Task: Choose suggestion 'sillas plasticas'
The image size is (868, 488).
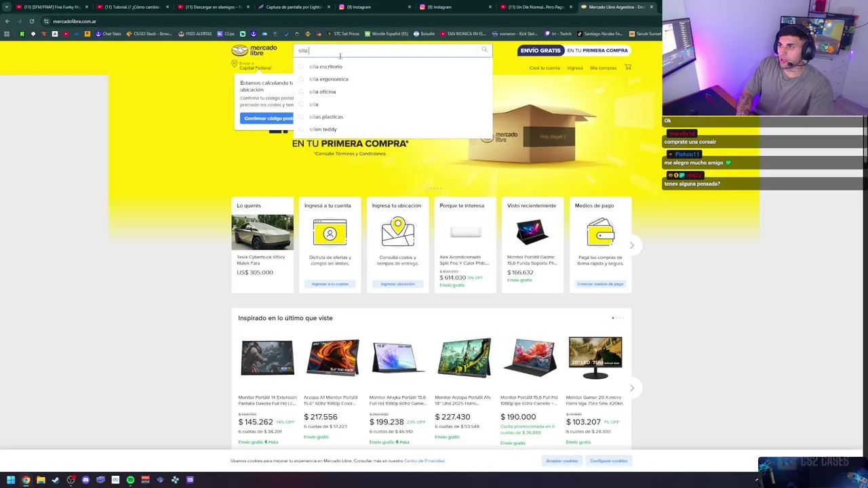Action: point(393,117)
